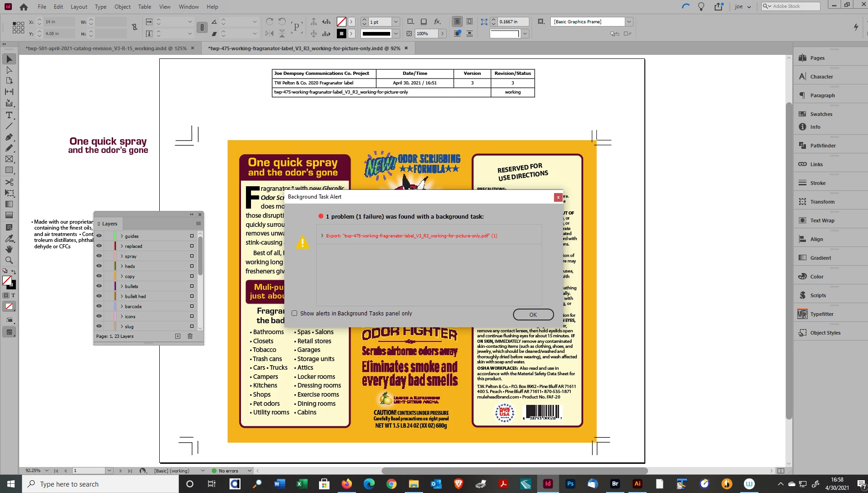Open the Swatches panel
868x493 pixels.
(x=821, y=114)
